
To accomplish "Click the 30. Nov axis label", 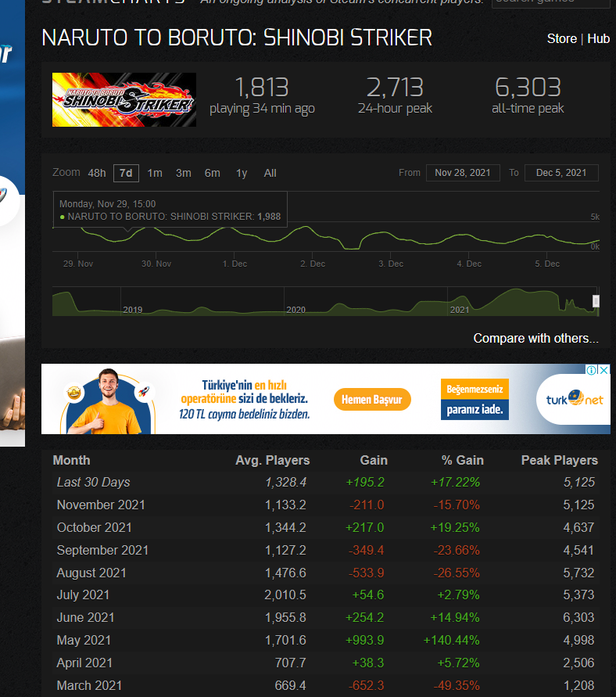I will coord(156,264).
